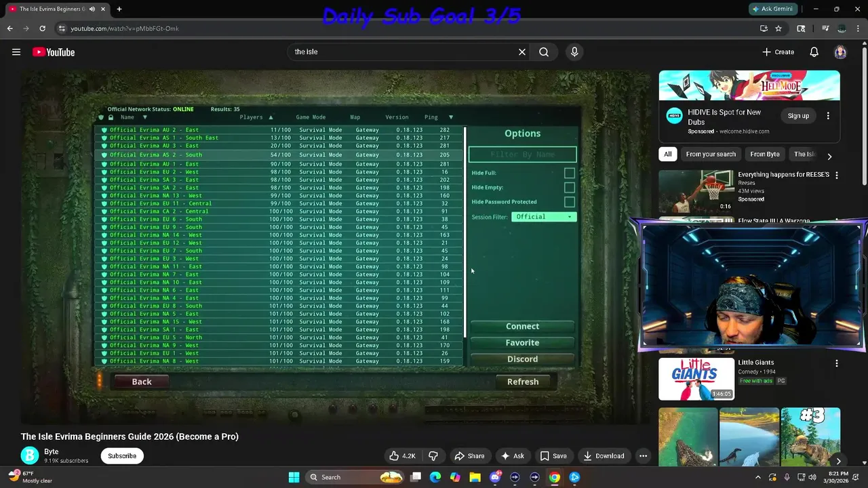Open options for the REESE'S ad video
Viewport: 868px width, 488px height.
(836, 175)
